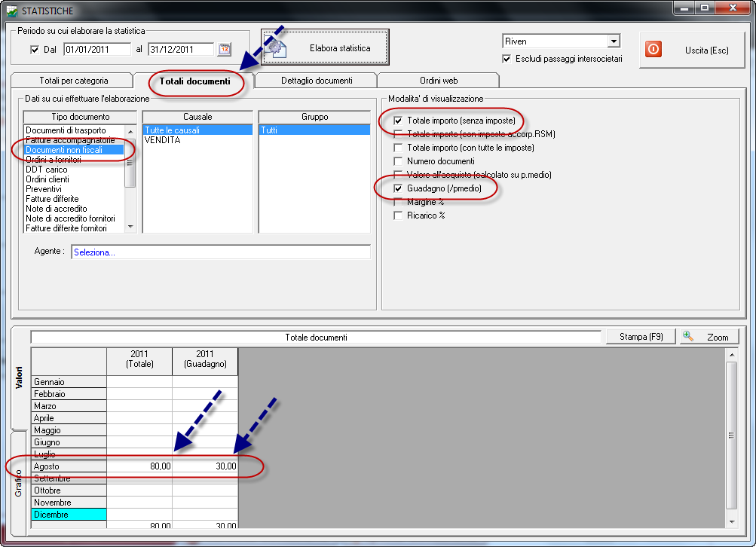Viewport: 756px width, 547px height.
Task: Click Tipo documento list scroll-down arrow
Action: (x=130, y=227)
